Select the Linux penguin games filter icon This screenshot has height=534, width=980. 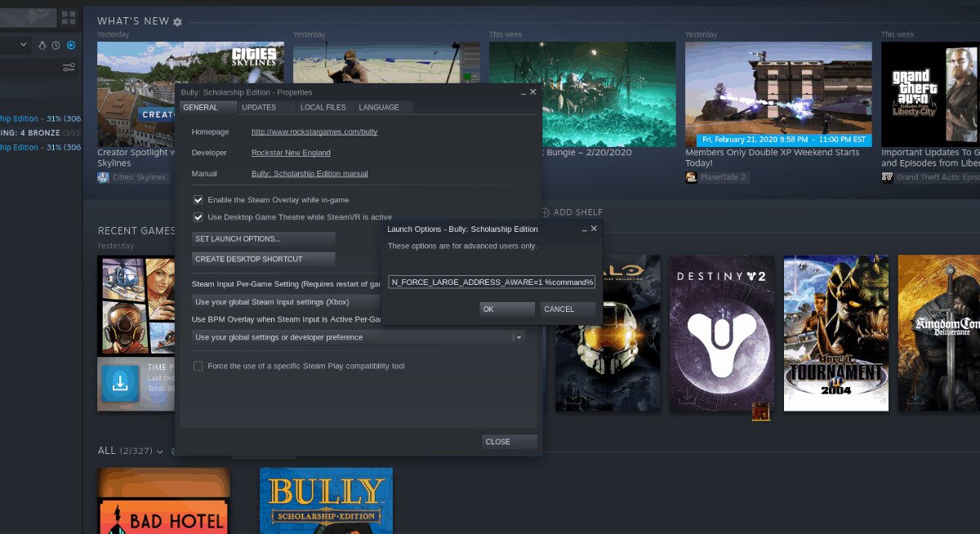(42, 45)
